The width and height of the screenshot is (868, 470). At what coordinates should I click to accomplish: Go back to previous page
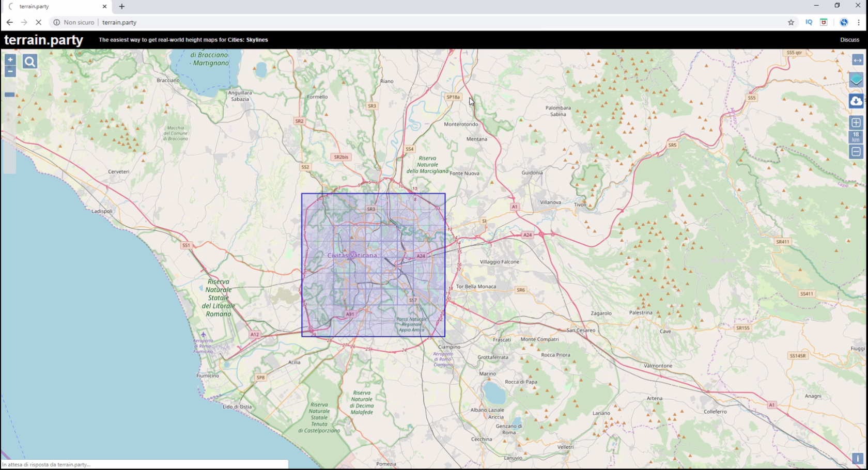[x=10, y=22]
